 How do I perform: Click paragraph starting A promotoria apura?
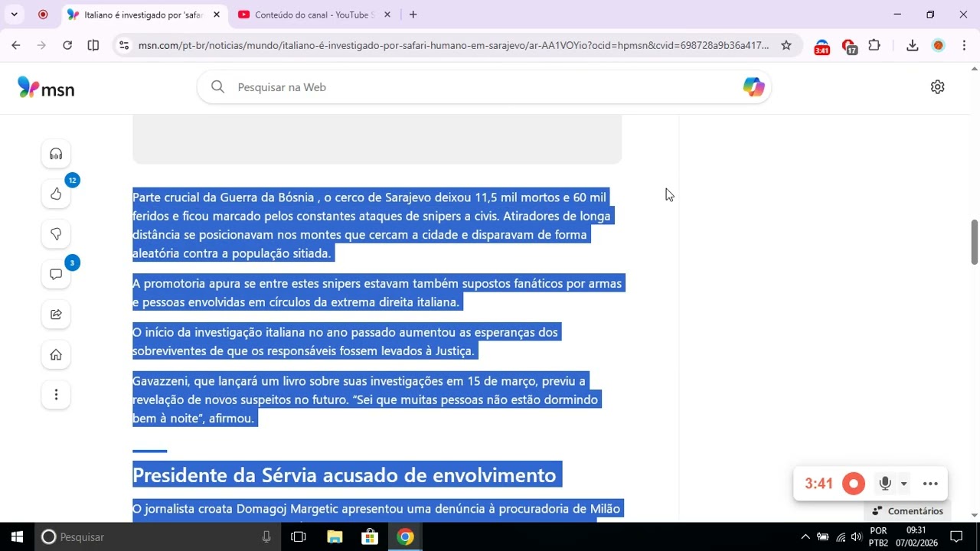(x=377, y=292)
